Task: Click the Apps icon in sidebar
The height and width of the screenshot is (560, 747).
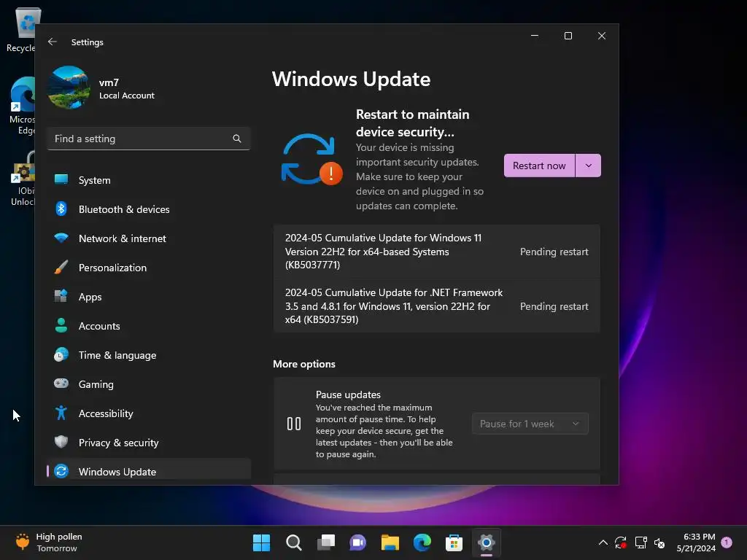Action: tap(61, 296)
